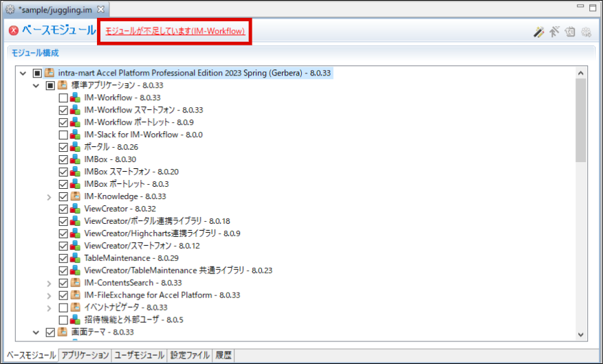The height and width of the screenshot is (364, 603).
Task: Expand the イベントナビゲータ tree node
Action: click(49, 308)
